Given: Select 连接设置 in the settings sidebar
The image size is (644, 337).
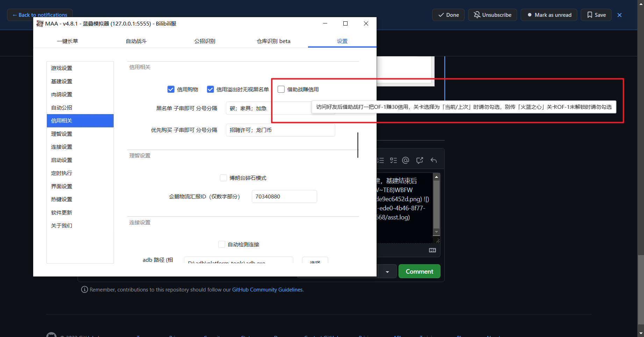Looking at the screenshot, I should pos(62,147).
